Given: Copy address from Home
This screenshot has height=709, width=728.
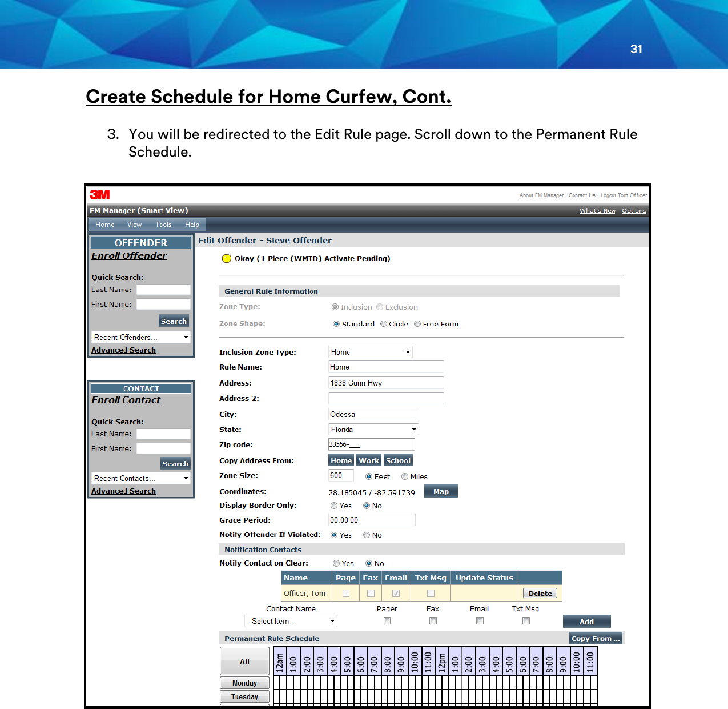Looking at the screenshot, I should point(341,460).
